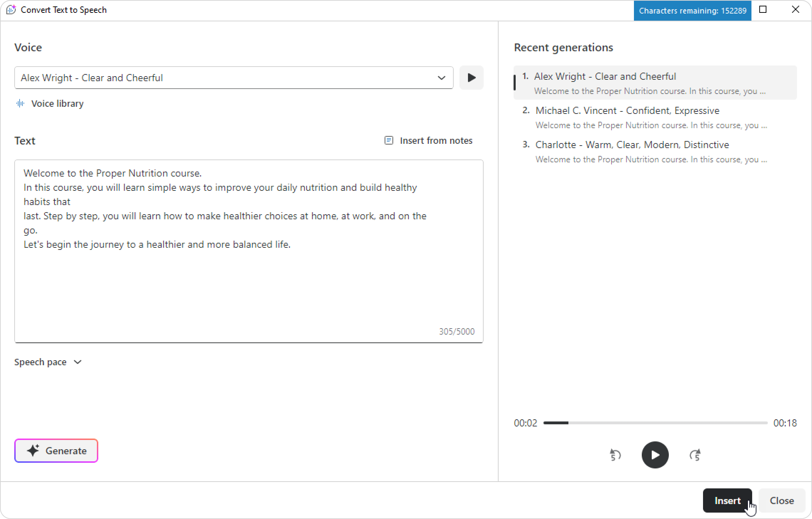The width and height of the screenshot is (812, 519).
Task: Expand the Speech pace section
Action: (x=48, y=362)
